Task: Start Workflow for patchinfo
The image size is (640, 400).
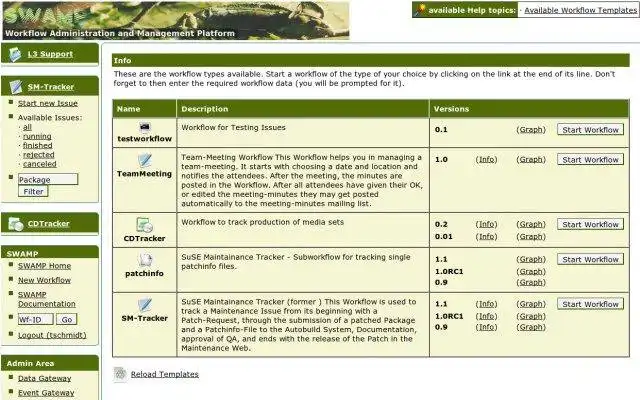Action: click(590, 259)
